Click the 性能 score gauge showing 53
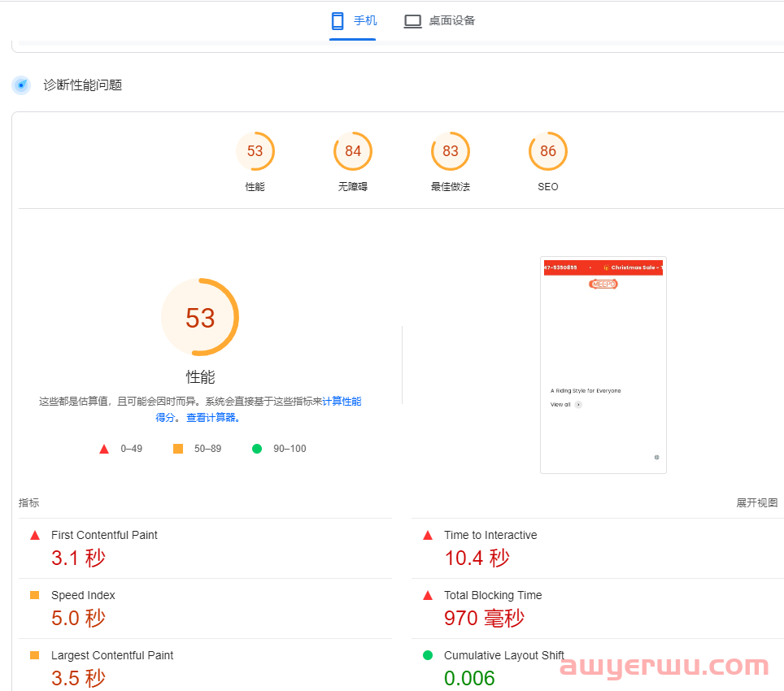This screenshot has height=691, width=784. 255,151
